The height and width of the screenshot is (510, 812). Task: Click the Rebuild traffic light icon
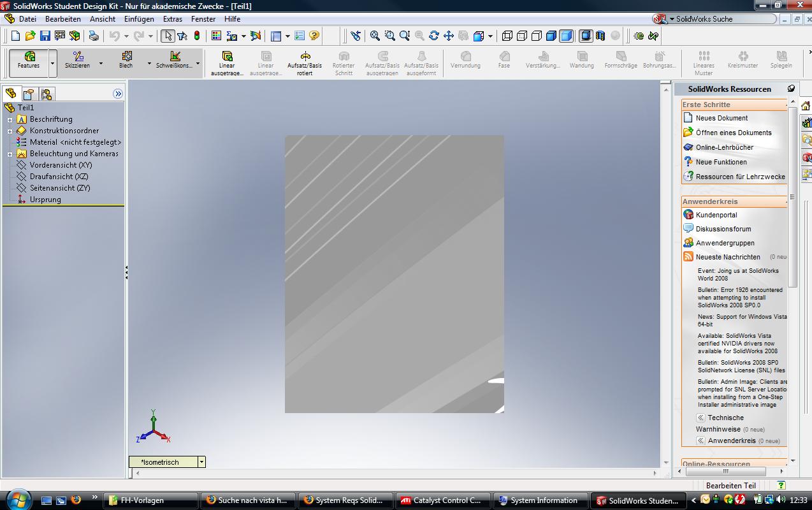tap(197, 36)
